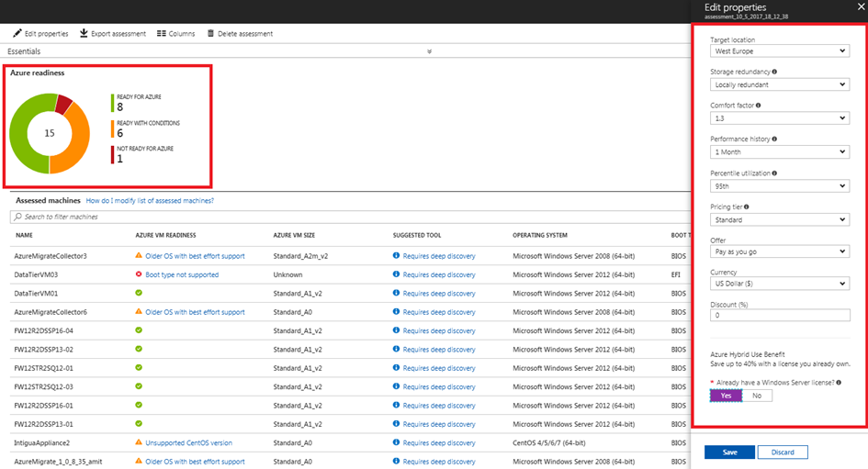This screenshot has height=469, width=868.
Task: Open 'Older OS' link for AzureMigrateCollector3
Action: (x=195, y=256)
